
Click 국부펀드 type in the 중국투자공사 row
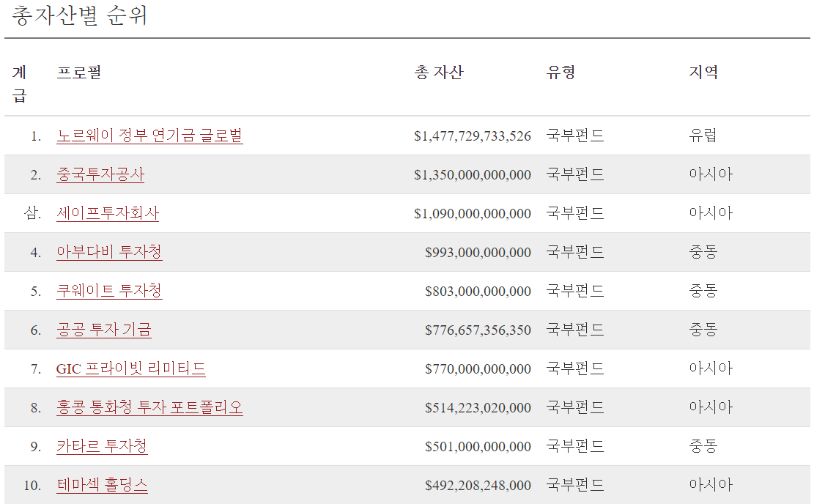(x=575, y=174)
